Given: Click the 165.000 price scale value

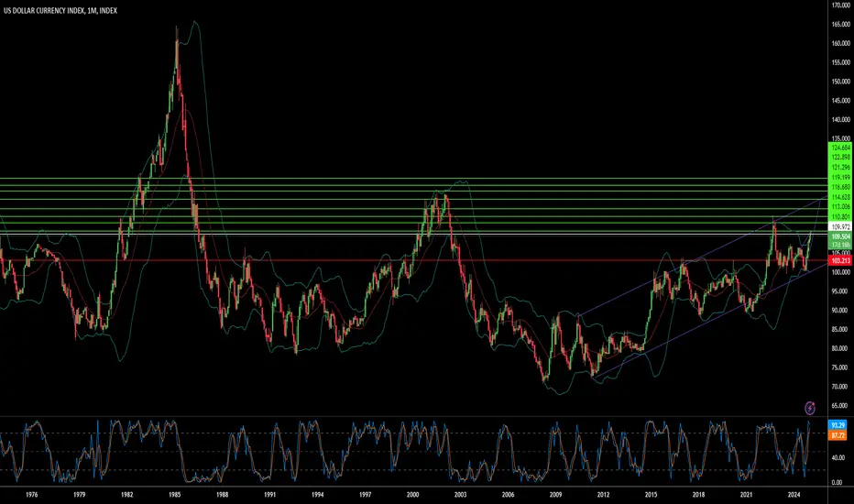Looking at the screenshot, I should click(x=841, y=25).
